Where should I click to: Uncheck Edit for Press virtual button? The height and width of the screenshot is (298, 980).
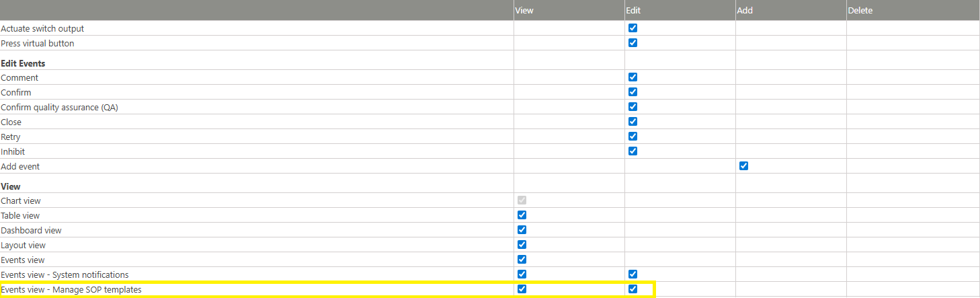tap(632, 43)
